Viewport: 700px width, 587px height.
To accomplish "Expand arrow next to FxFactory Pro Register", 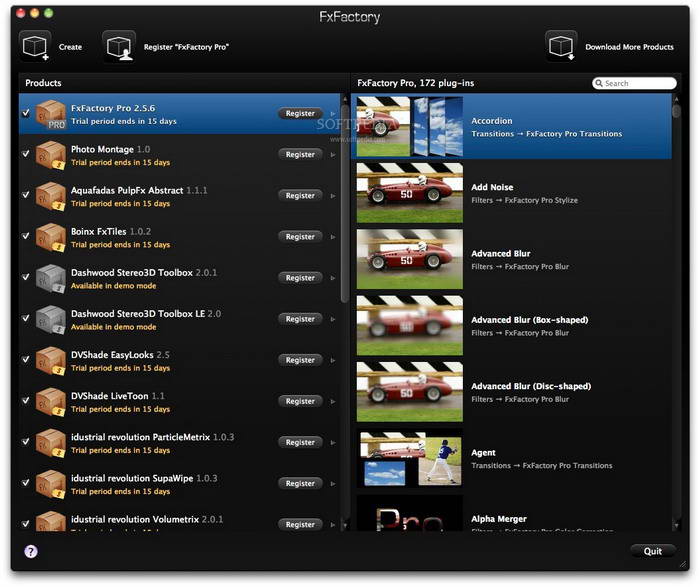I will [333, 114].
